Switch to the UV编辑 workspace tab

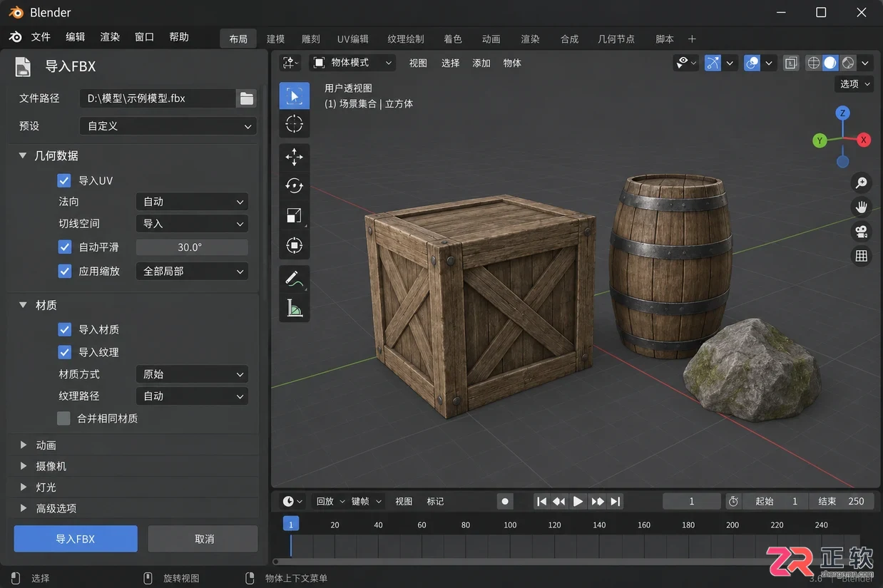pos(353,39)
